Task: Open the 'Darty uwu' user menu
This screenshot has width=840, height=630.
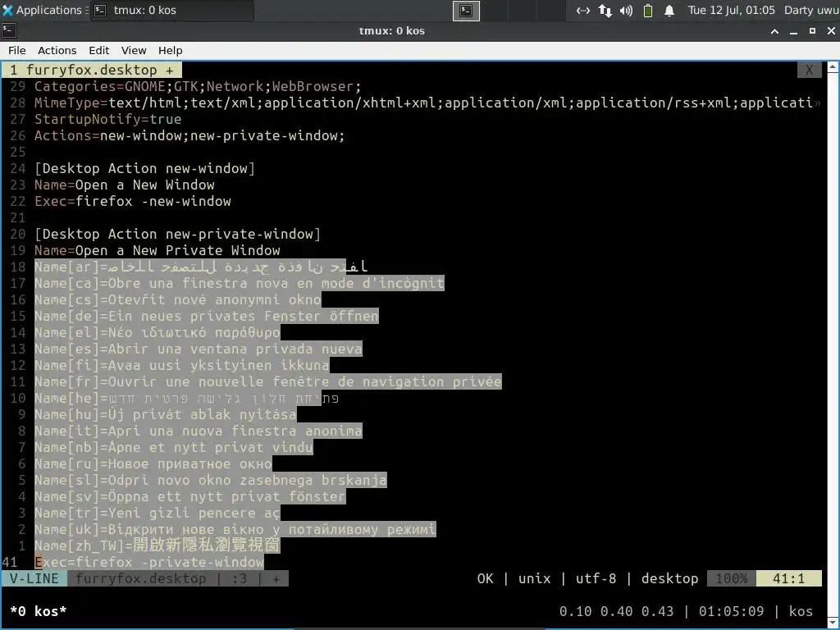Action: point(811,10)
